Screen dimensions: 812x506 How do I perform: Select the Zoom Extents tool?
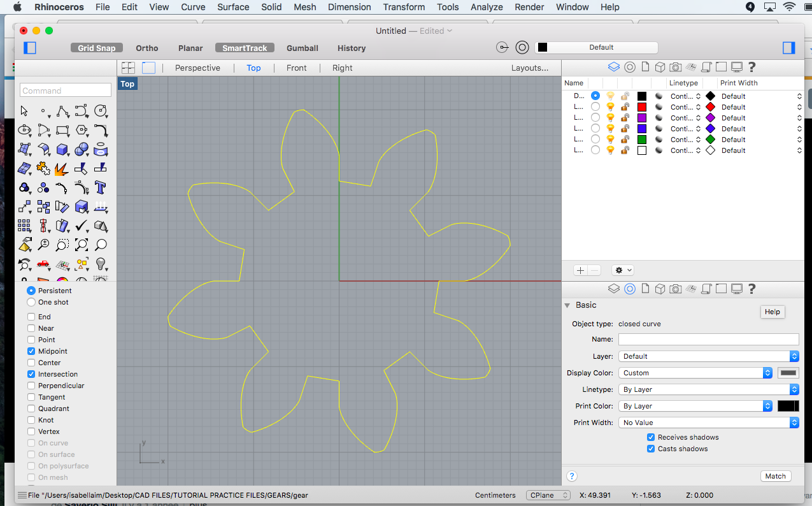[x=82, y=245]
